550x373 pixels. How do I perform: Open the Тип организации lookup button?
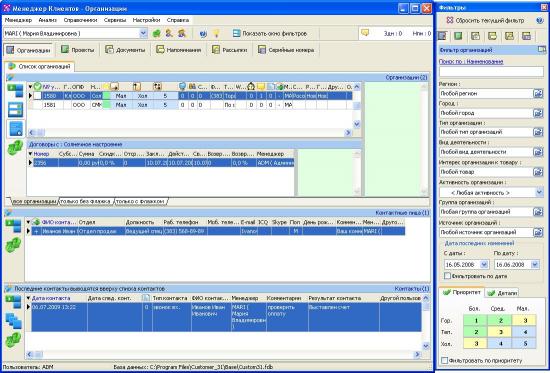coord(538,132)
